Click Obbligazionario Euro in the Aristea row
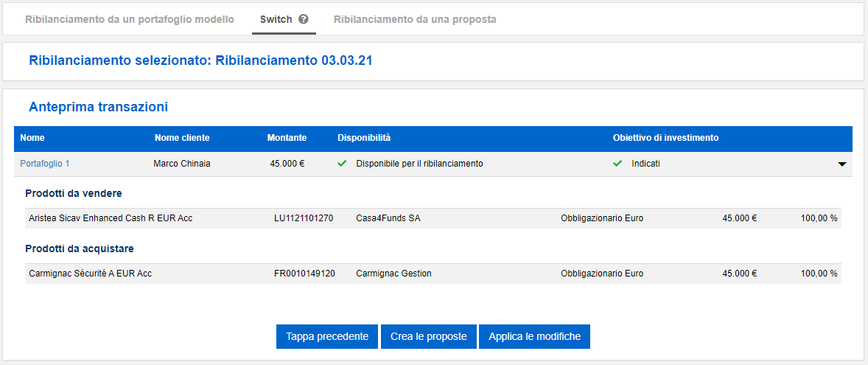868x365 pixels. (602, 218)
